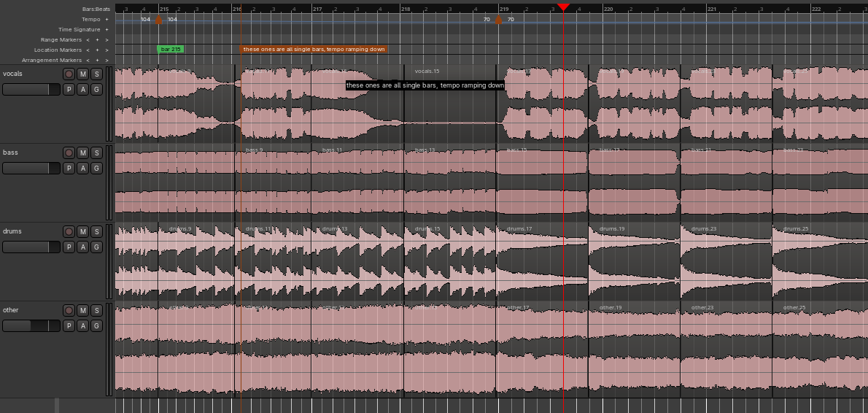Select the bass.13 region
Viewport: 868px width, 413px height.
coord(449,182)
